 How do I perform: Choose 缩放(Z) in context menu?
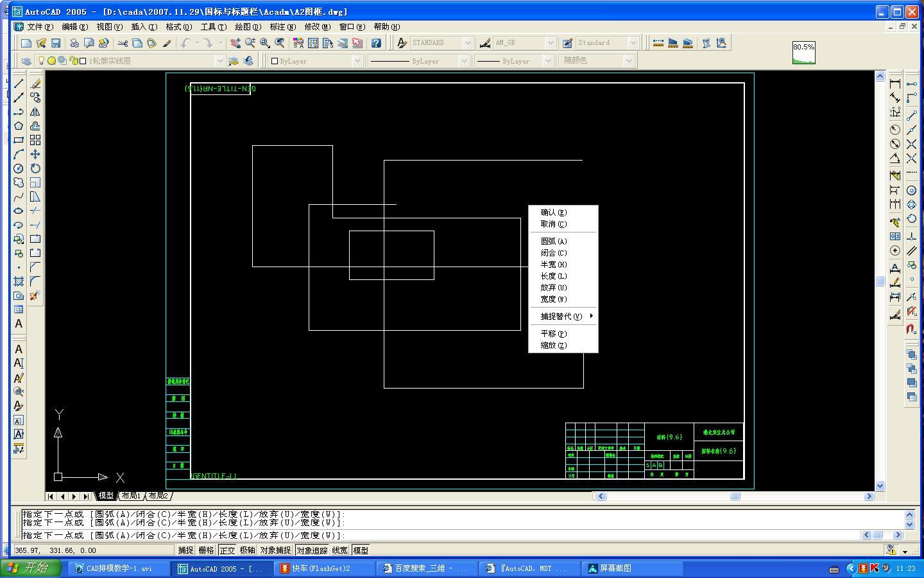click(x=563, y=346)
